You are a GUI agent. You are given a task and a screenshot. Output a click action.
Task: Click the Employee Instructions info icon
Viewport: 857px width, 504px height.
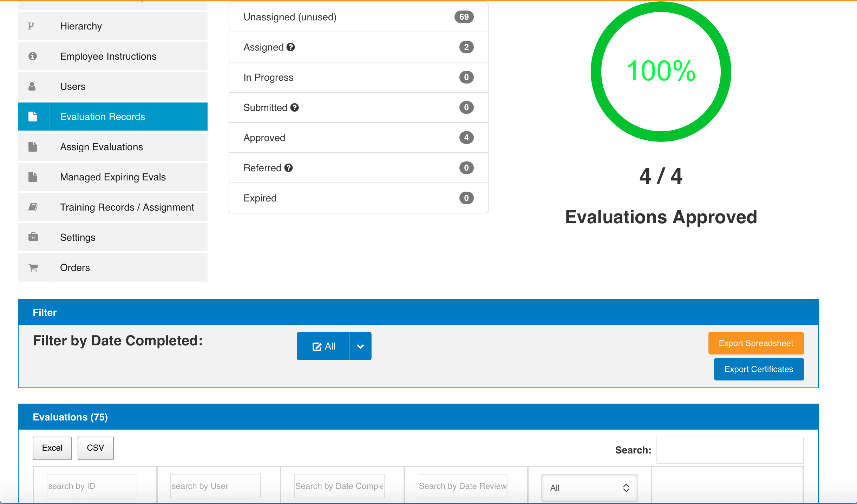click(33, 56)
